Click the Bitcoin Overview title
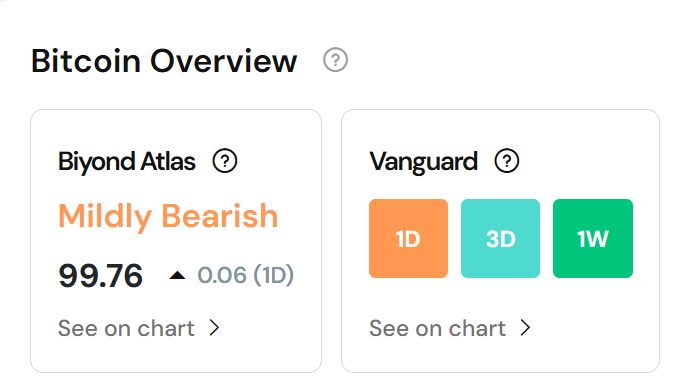 pos(164,61)
